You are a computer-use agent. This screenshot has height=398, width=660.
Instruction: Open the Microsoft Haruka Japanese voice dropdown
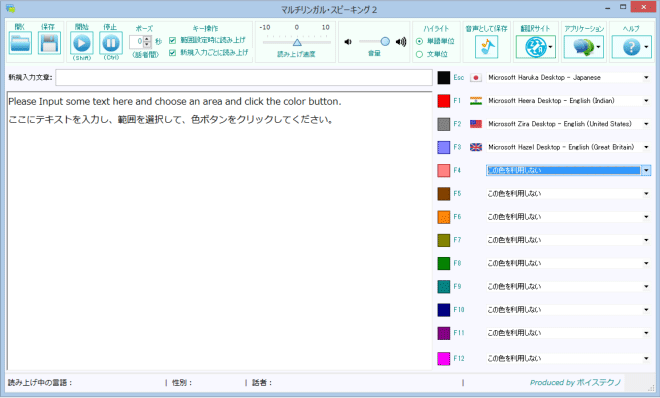(x=568, y=77)
